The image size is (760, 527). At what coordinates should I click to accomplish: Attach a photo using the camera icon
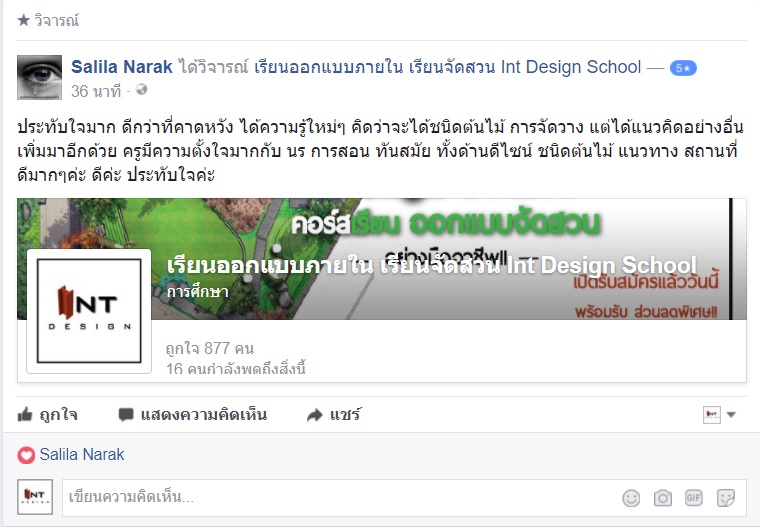(x=663, y=498)
